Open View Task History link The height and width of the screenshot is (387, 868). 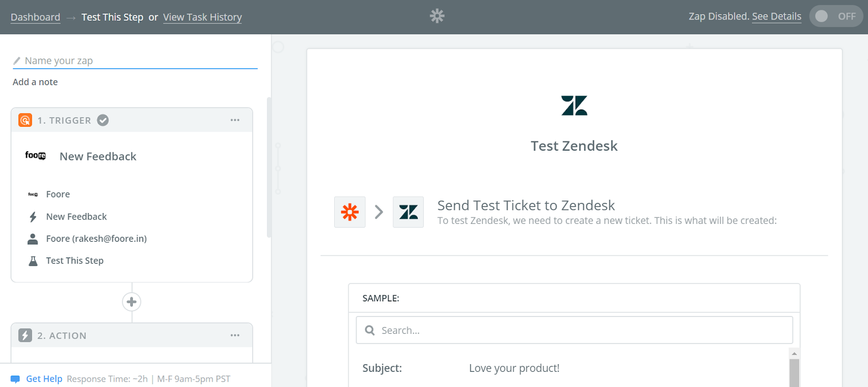[202, 17]
